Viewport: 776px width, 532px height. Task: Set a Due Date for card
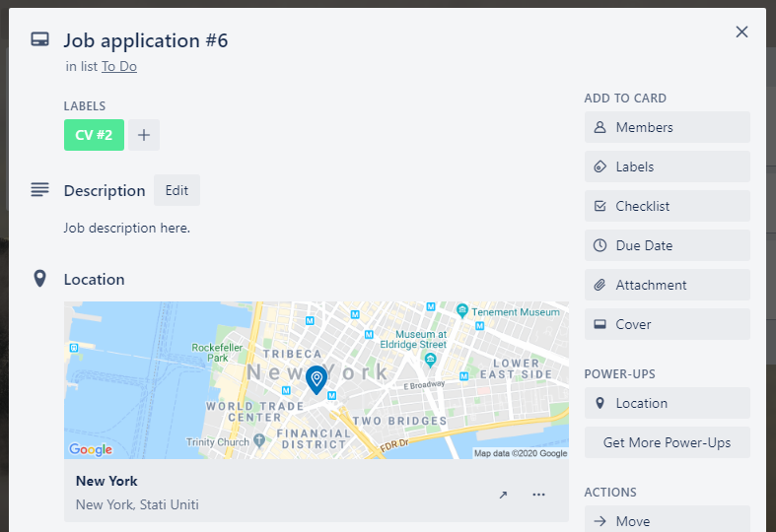click(x=667, y=245)
